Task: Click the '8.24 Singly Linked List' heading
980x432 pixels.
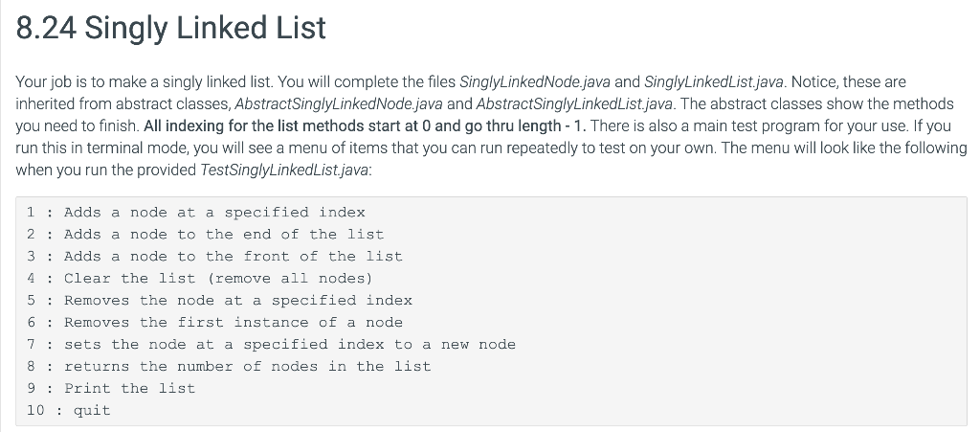Action: tap(170, 28)
